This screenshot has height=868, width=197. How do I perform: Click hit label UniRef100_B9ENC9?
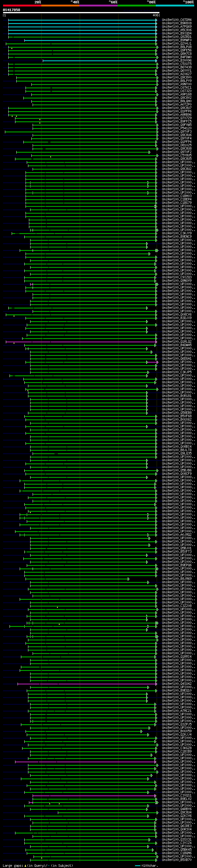point(176,236)
